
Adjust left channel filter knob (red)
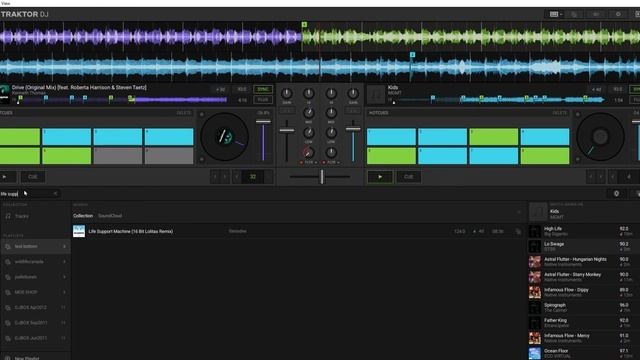309,153
